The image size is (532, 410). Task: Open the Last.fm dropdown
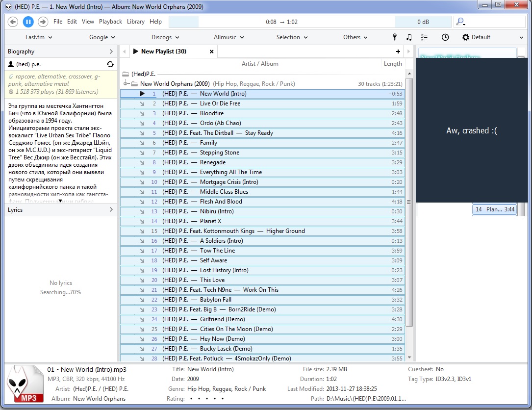(39, 37)
